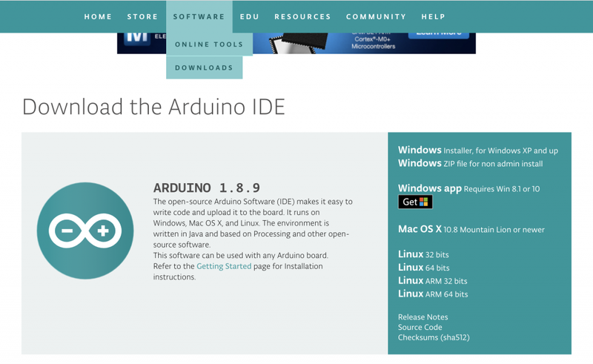Download the Linux 32 bits version
Viewport: 593px width, 364px height.
[423, 254]
